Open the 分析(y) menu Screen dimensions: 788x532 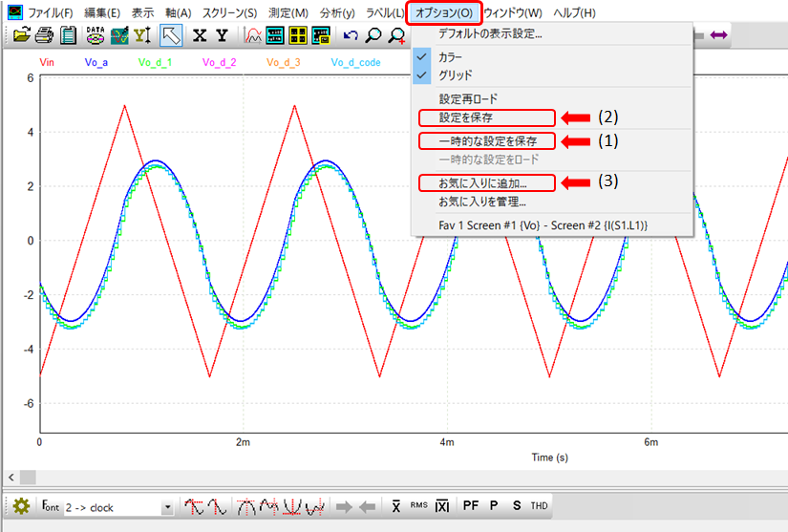(337, 13)
